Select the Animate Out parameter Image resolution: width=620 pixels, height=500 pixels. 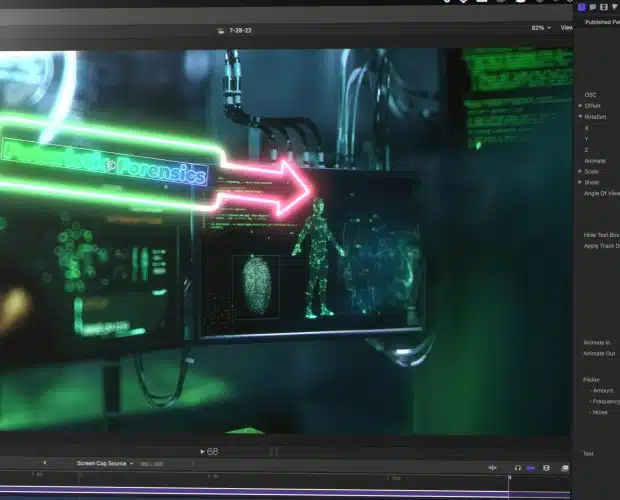[x=599, y=353]
